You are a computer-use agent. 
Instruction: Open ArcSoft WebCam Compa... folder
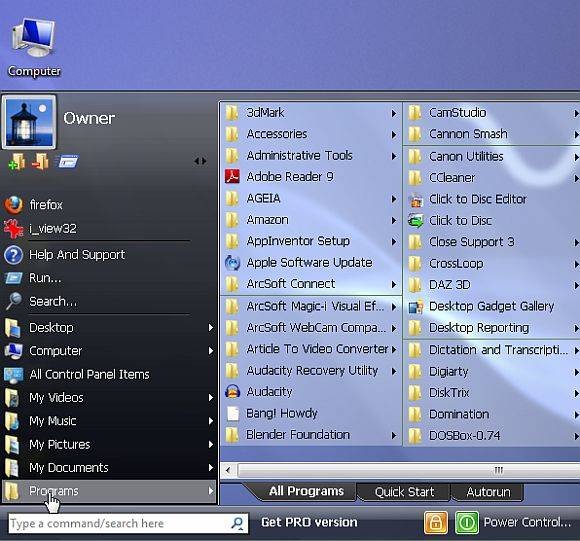click(311, 328)
